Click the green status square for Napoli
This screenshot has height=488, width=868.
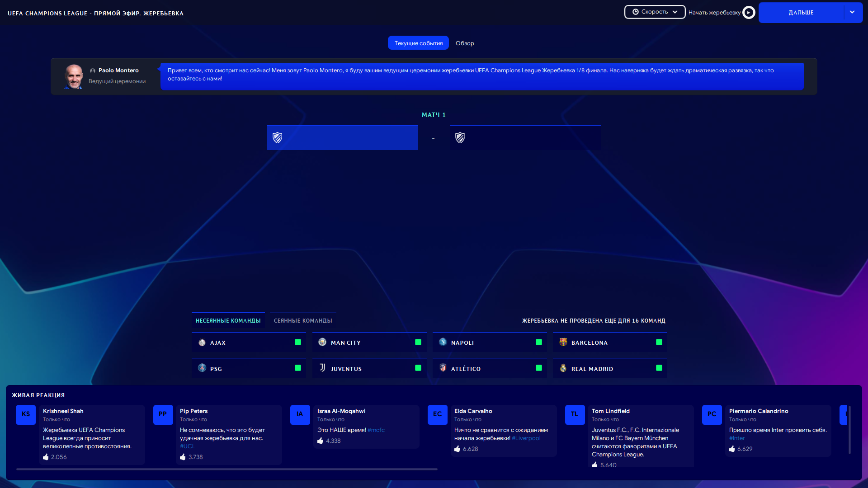point(539,342)
